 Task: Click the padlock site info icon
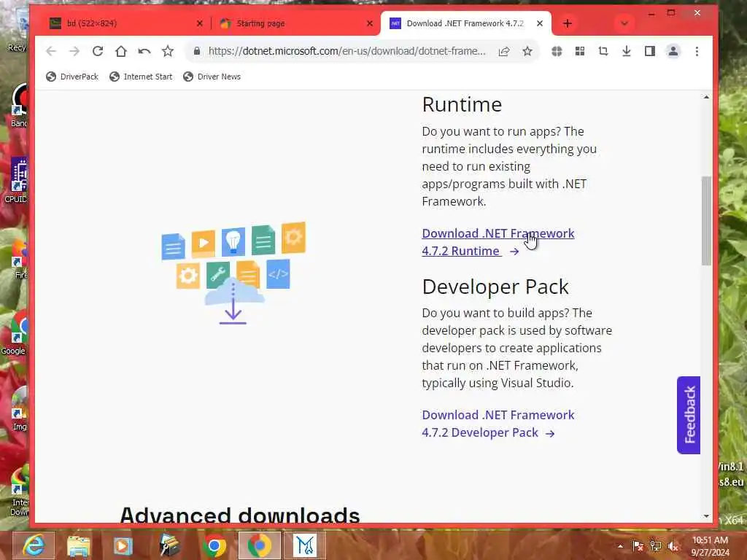tap(197, 51)
